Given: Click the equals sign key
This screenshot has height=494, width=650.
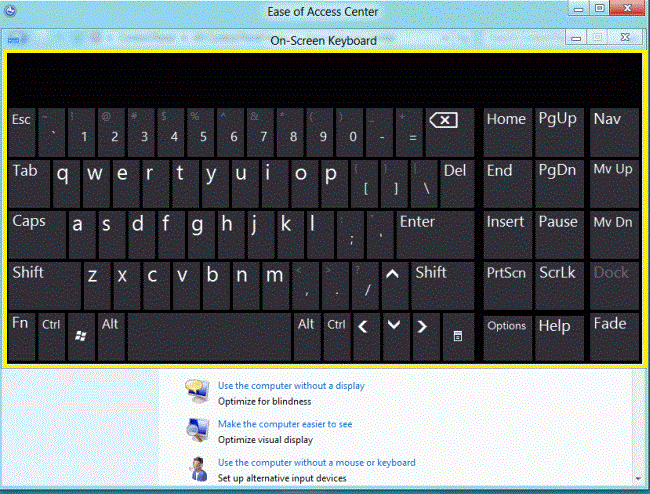Looking at the screenshot, I should (410, 133).
